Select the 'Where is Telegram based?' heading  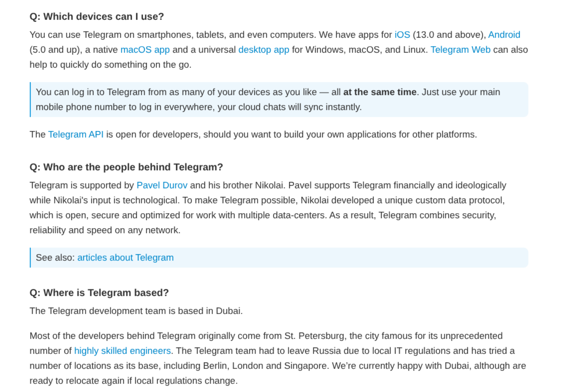[99, 293]
